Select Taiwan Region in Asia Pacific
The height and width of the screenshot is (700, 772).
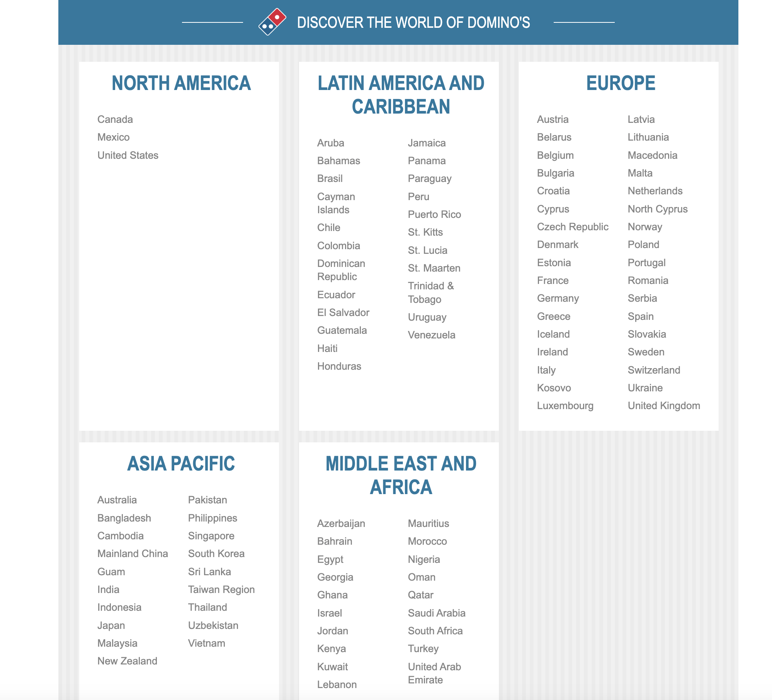tap(221, 590)
